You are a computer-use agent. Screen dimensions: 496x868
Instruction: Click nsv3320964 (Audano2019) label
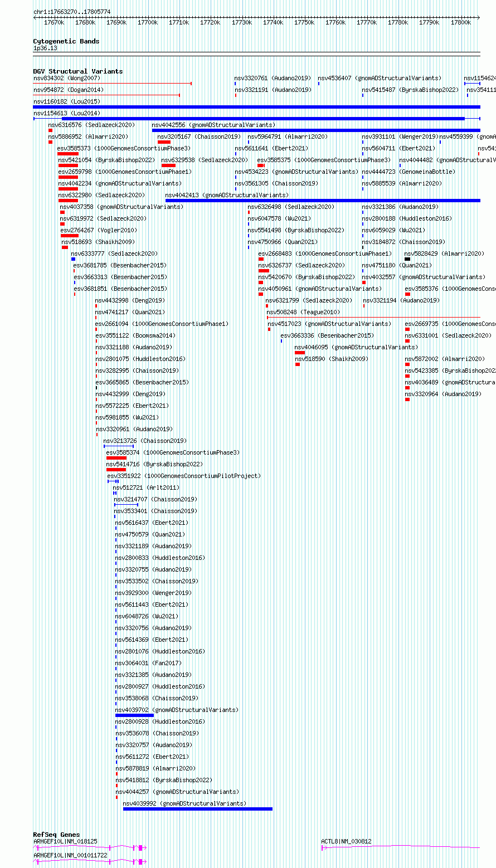pyautogui.click(x=443, y=394)
